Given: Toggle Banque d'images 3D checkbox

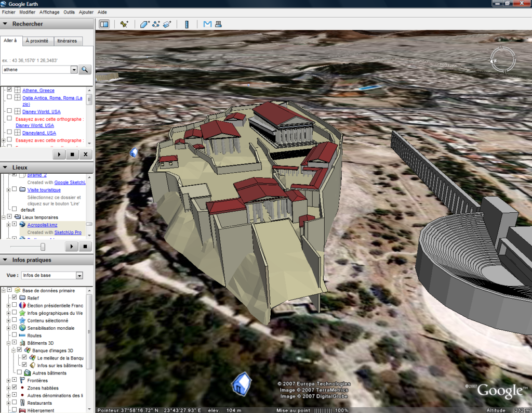Looking at the screenshot, I should [19, 350].
